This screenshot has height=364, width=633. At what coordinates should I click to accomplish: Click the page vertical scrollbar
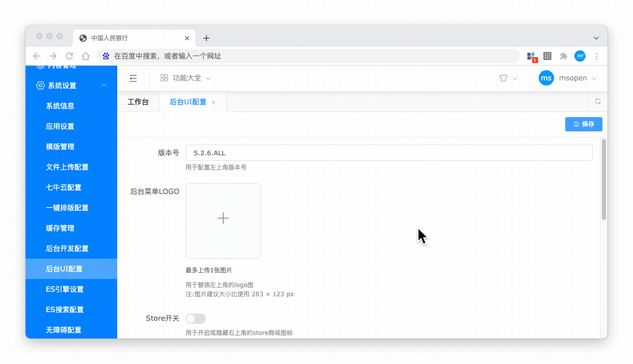pos(604,179)
